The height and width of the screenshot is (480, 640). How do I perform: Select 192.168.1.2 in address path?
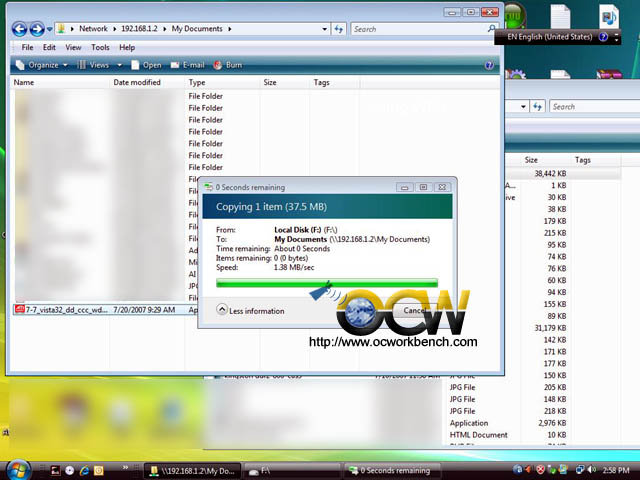click(139, 29)
